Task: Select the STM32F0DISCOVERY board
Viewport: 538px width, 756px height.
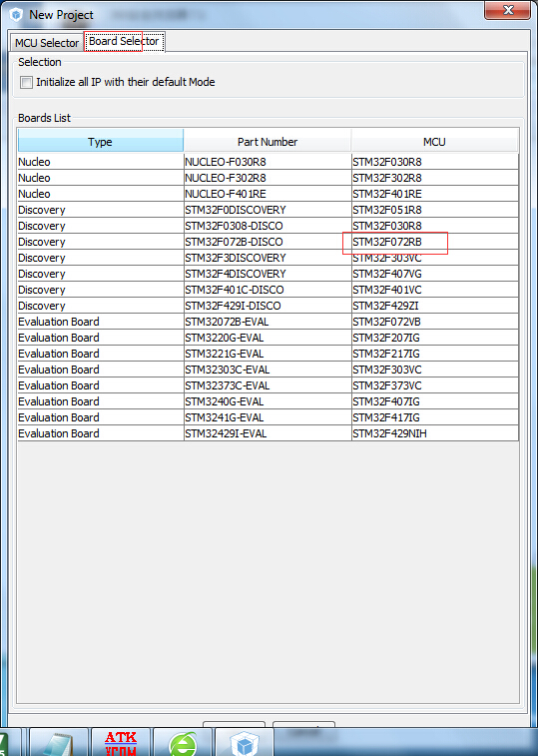Action: click(x=268, y=210)
